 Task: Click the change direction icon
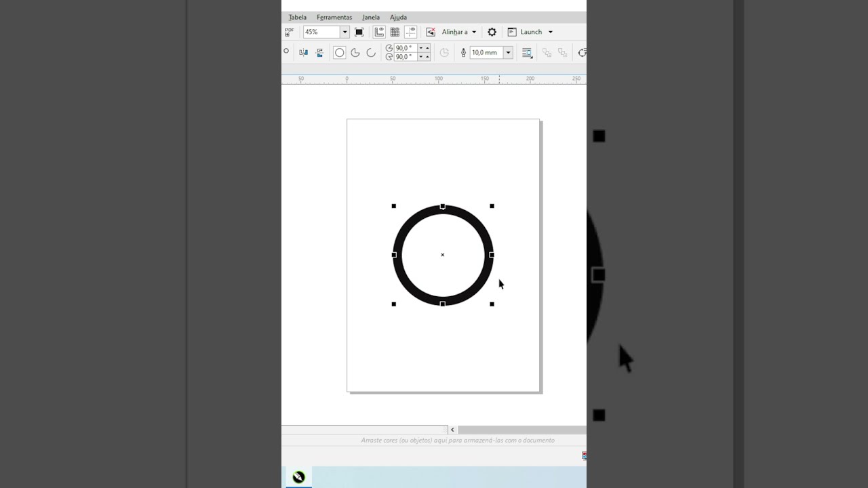click(x=444, y=52)
